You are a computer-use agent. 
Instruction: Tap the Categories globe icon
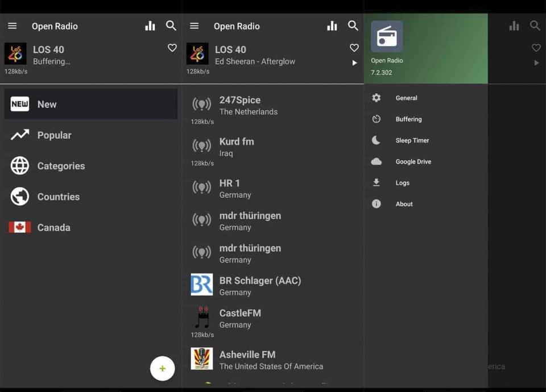tap(20, 165)
